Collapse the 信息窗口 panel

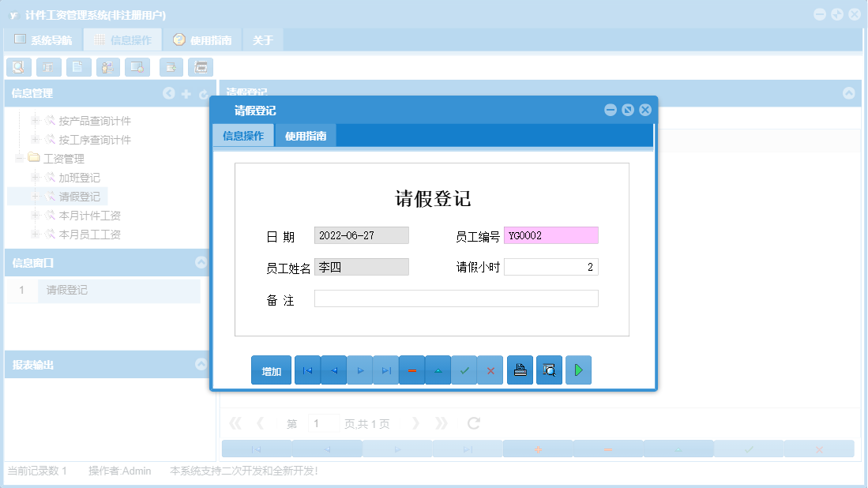click(200, 261)
